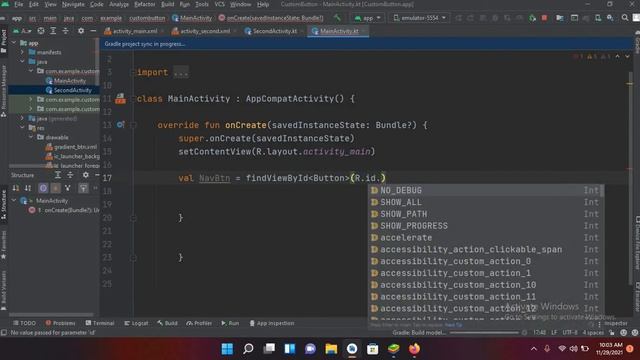The image size is (640, 360).
Task: Open Structure panel settings gear
Action: click(85, 175)
